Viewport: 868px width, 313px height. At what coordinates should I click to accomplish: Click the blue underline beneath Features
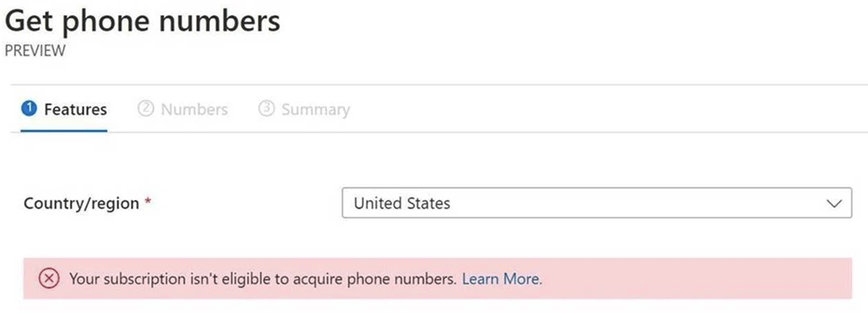[65, 131]
